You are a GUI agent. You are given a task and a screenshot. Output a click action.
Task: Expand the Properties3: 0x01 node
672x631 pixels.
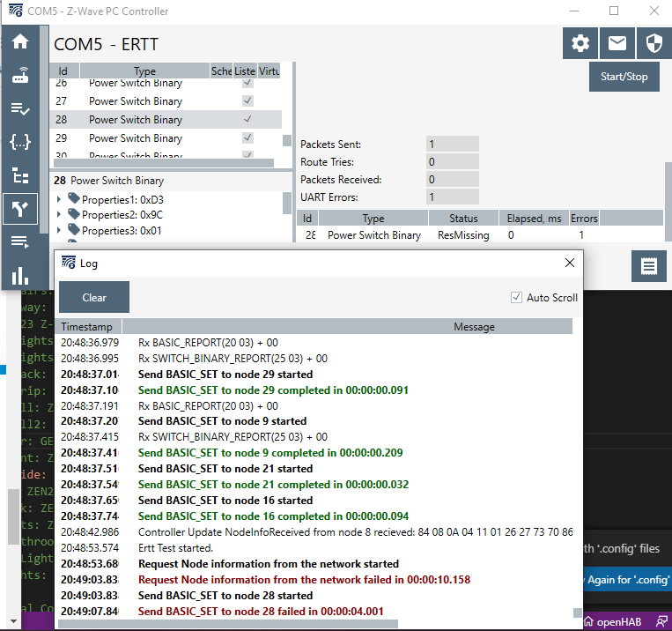pos(59,230)
